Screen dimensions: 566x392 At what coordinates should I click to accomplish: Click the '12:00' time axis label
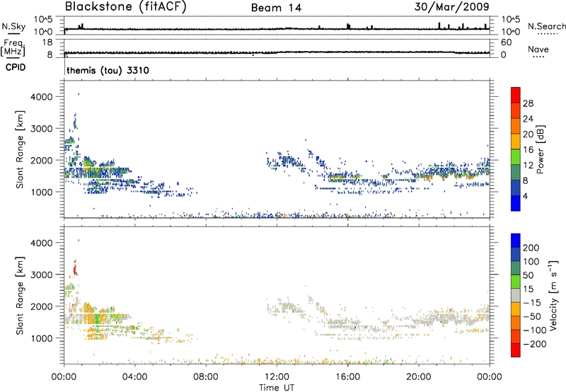(x=277, y=377)
